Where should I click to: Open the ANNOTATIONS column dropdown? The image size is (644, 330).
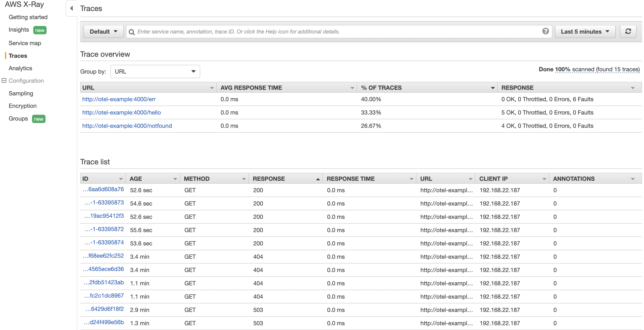click(x=633, y=179)
